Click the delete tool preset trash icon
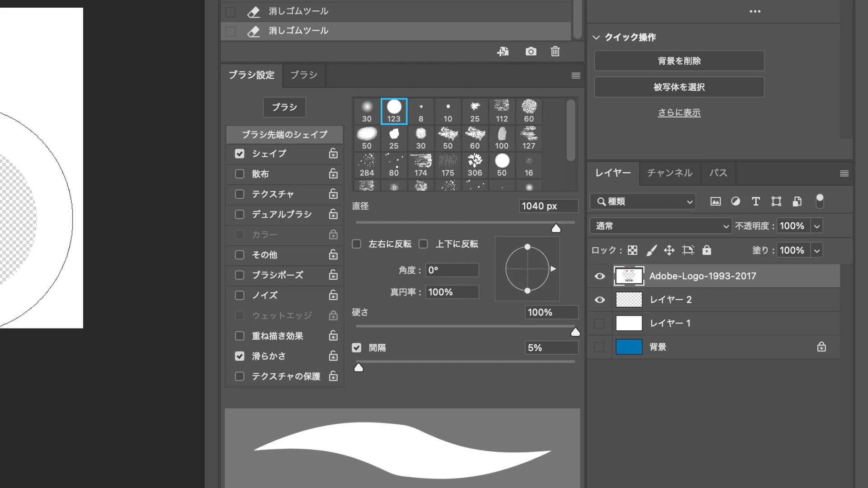 pos(555,52)
